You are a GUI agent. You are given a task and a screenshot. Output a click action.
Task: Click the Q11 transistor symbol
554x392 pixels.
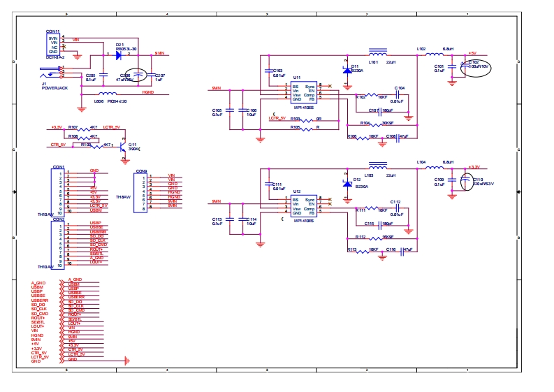click(x=124, y=147)
